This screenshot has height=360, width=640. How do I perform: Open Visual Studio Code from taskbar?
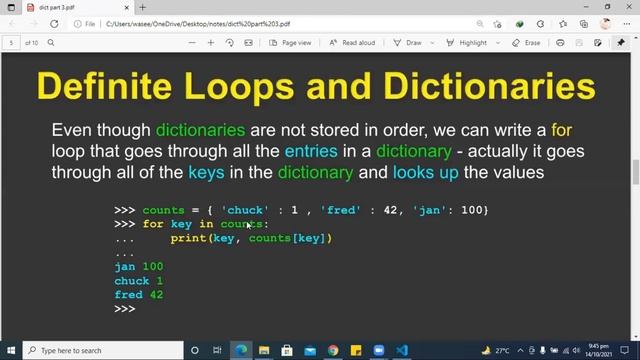[402, 350]
